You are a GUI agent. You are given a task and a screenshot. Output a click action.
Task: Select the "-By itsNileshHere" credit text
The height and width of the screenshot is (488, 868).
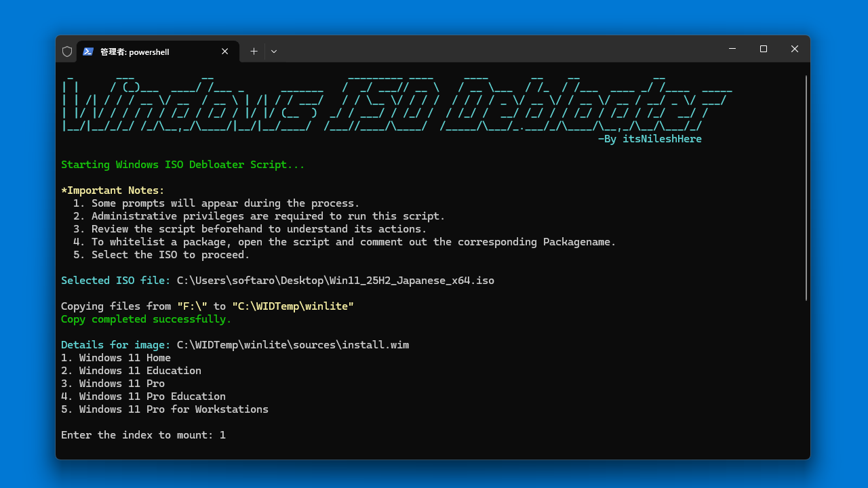648,138
